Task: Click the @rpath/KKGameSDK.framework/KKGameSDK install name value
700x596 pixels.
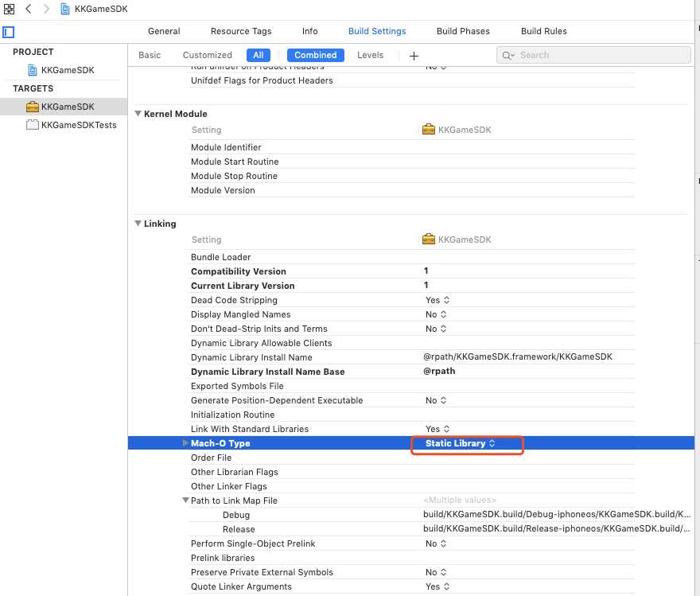Action: point(518,356)
